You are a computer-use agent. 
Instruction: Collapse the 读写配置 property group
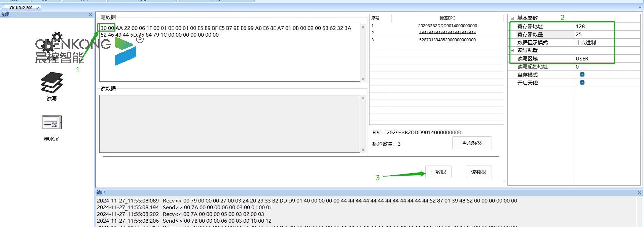pos(512,50)
